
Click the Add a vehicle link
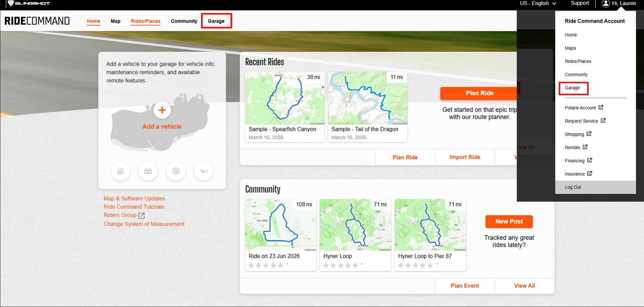(x=162, y=126)
